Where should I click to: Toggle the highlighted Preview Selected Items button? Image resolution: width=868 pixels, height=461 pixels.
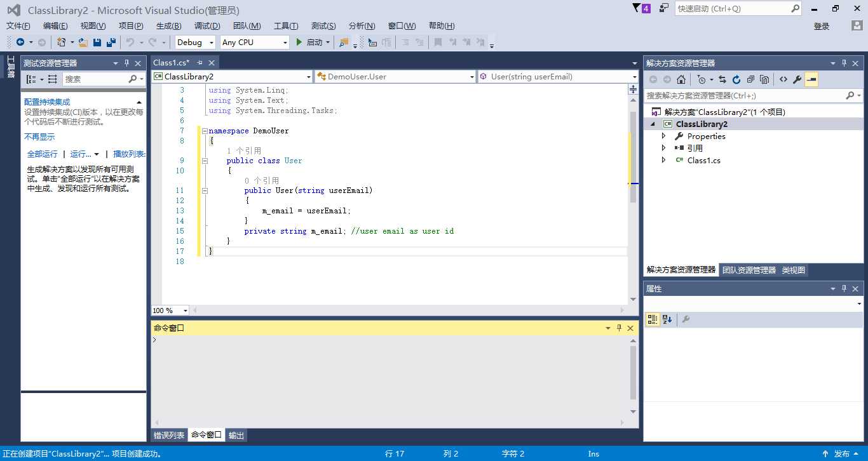click(x=811, y=79)
